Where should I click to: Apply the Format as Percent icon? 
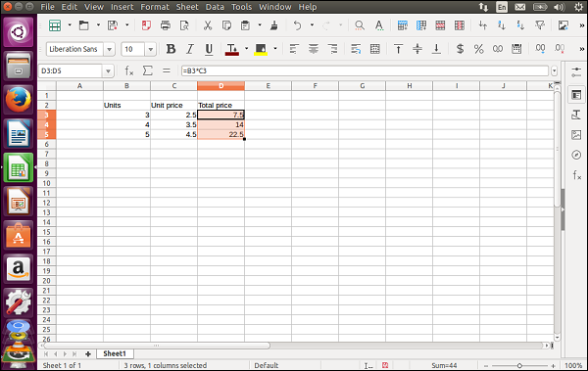[x=478, y=49]
